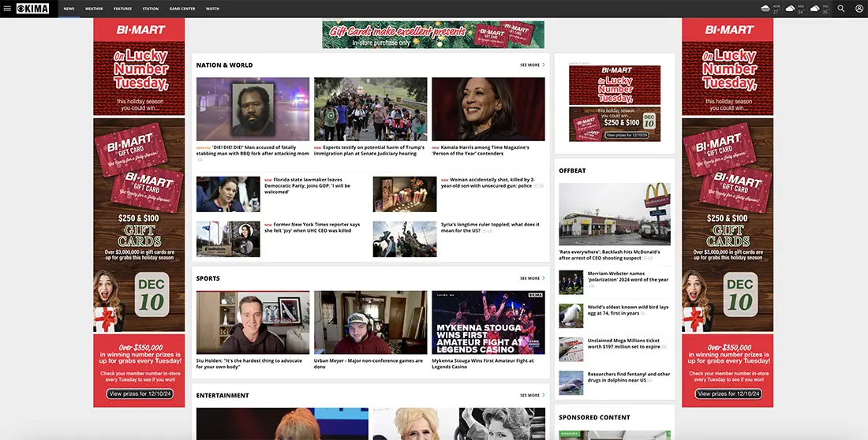Open the Features menu item
Image resolution: width=868 pixels, height=440 pixels.
tap(122, 9)
